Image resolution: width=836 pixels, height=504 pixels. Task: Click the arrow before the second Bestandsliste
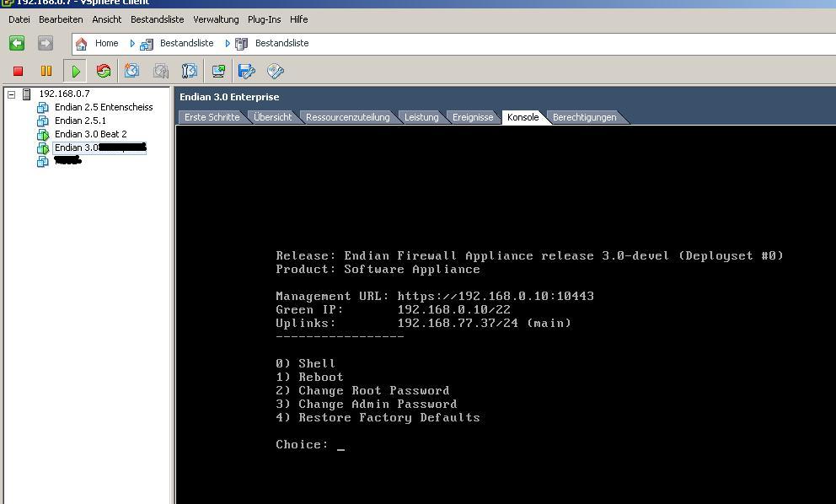[x=228, y=43]
